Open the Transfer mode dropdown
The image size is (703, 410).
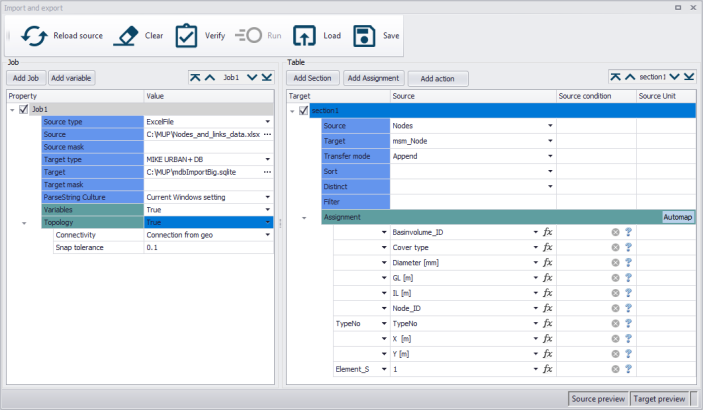550,156
